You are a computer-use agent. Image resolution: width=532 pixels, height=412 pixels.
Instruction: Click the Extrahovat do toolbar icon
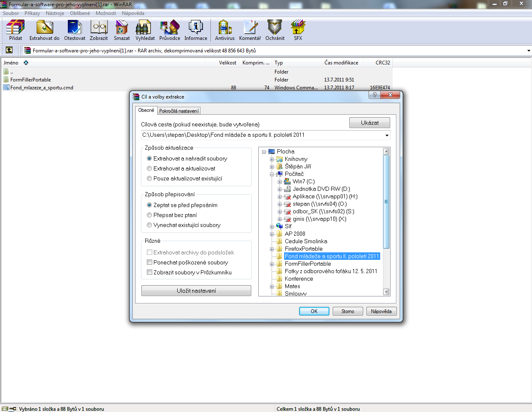click(x=45, y=27)
